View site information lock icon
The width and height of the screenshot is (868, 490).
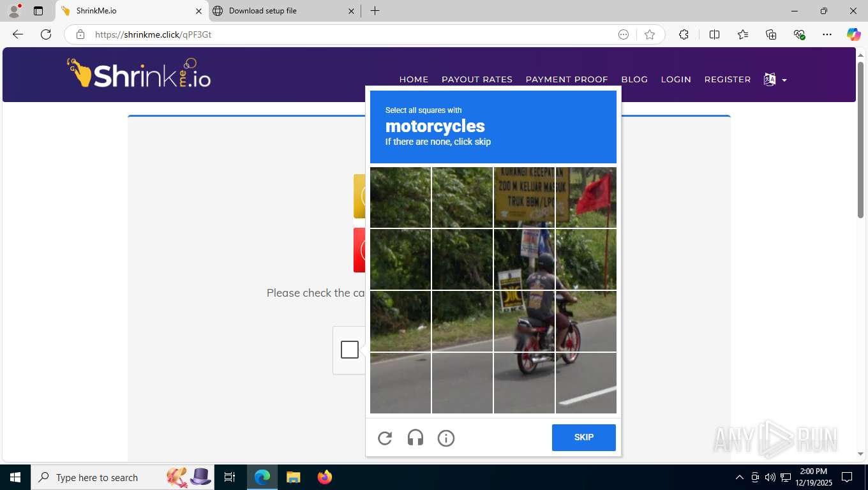[80, 34]
